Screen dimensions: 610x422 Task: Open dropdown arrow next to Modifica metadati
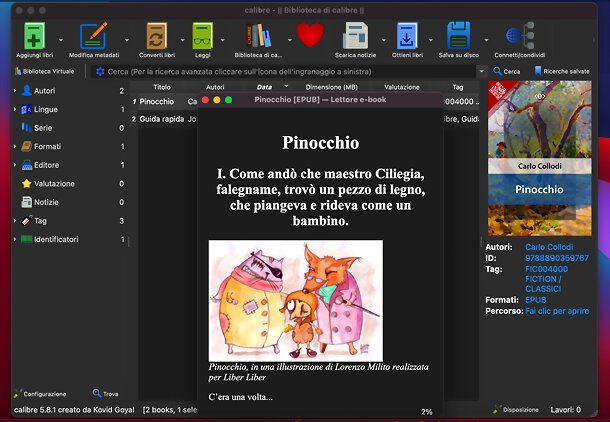click(x=127, y=40)
